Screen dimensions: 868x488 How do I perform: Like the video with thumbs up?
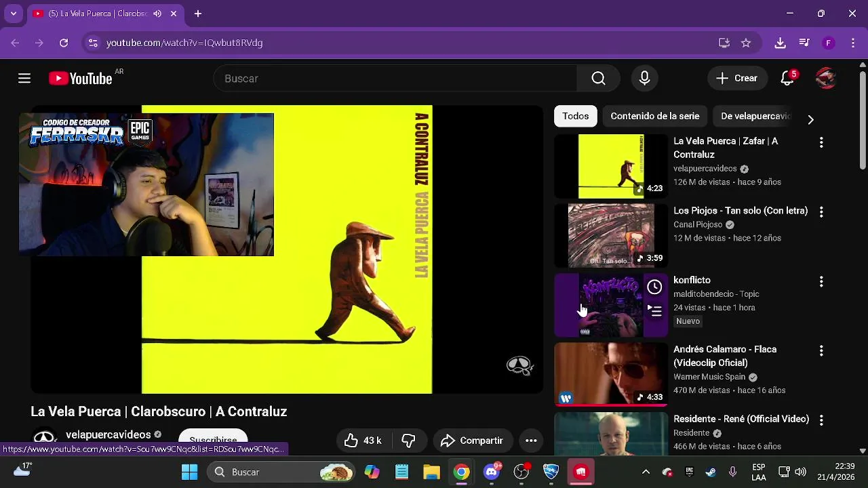click(x=363, y=441)
